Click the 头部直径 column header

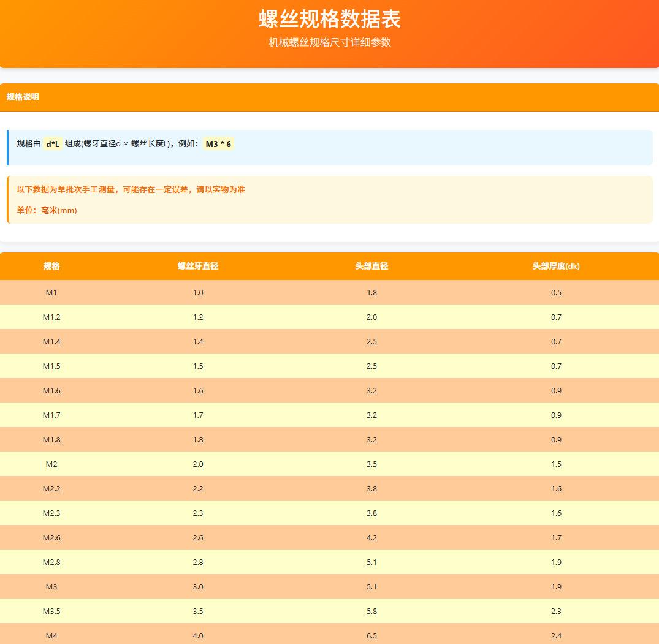coord(371,266)
